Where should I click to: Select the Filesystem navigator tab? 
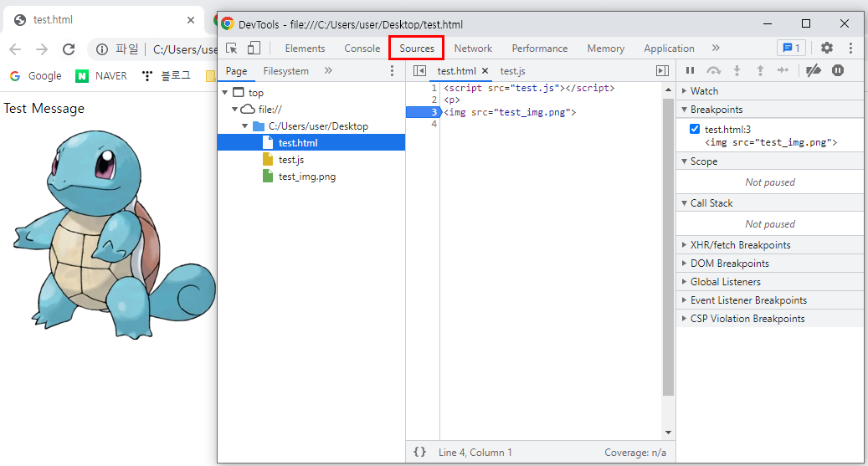285,71
